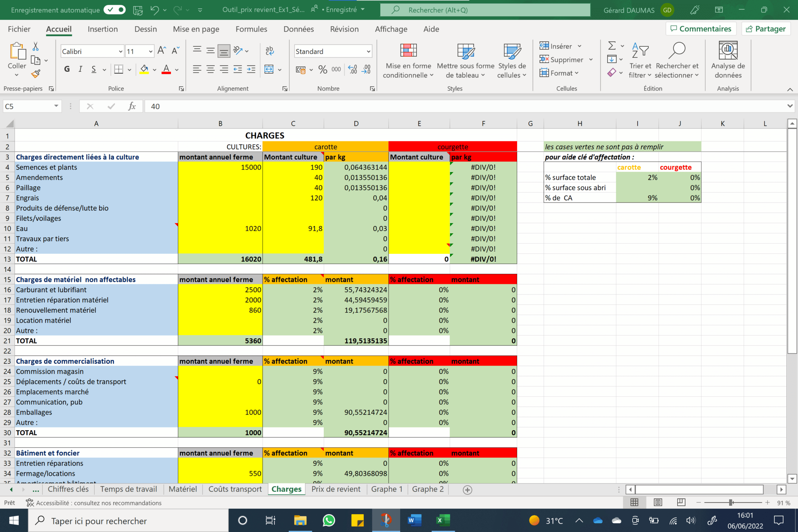Open Calibri font name dropdown

(120, 51)
